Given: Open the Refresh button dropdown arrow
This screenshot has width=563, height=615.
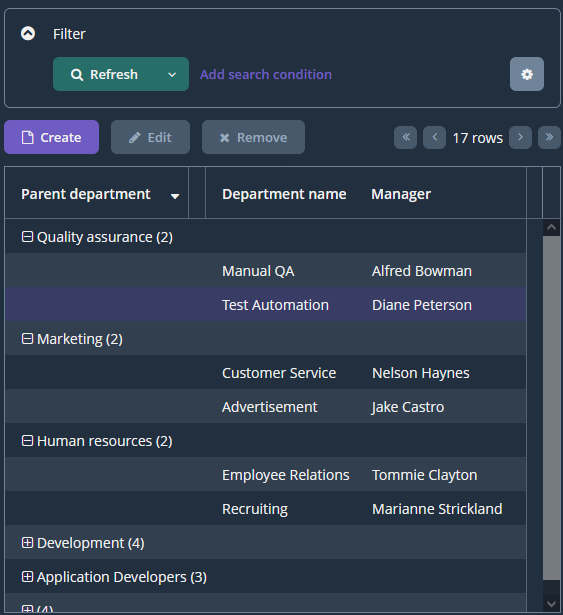Looking at the screenshot, I should (x=172, y=74).
